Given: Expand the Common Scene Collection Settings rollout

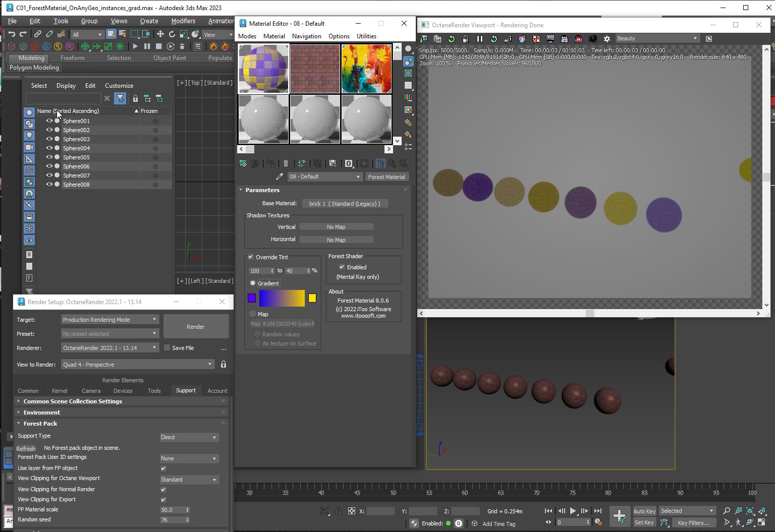Looking at the screenshot, I should (73, 401).
